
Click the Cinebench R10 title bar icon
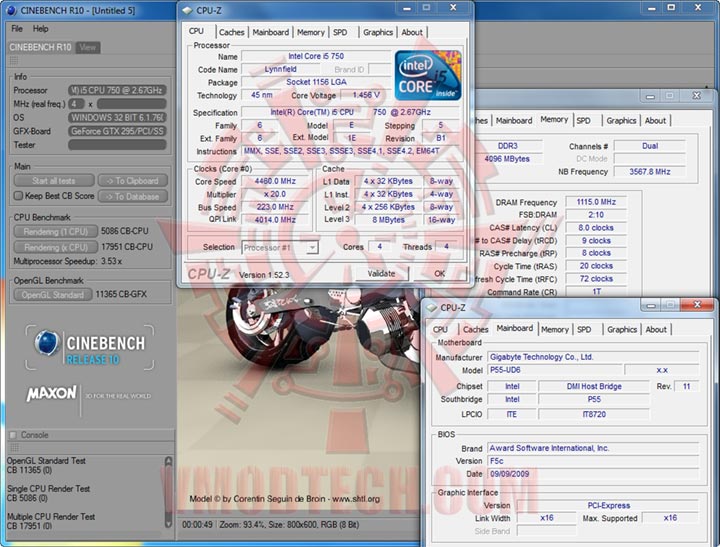(x=11, y=10)
